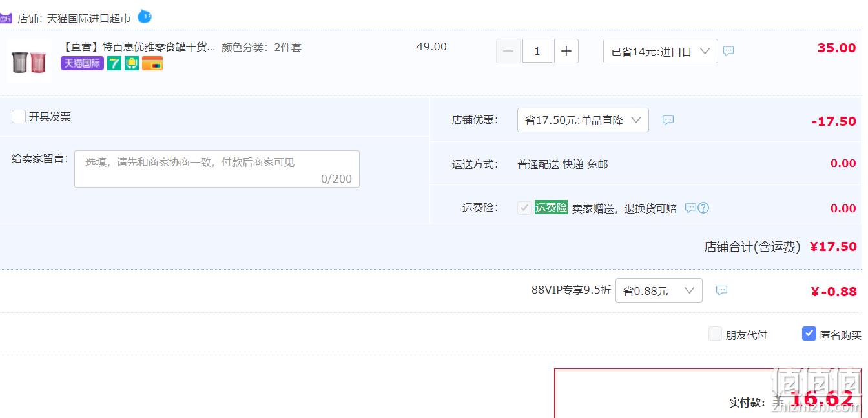Click the question mark help icon for 运费险

pyautogui.click(x=703, y=208)
